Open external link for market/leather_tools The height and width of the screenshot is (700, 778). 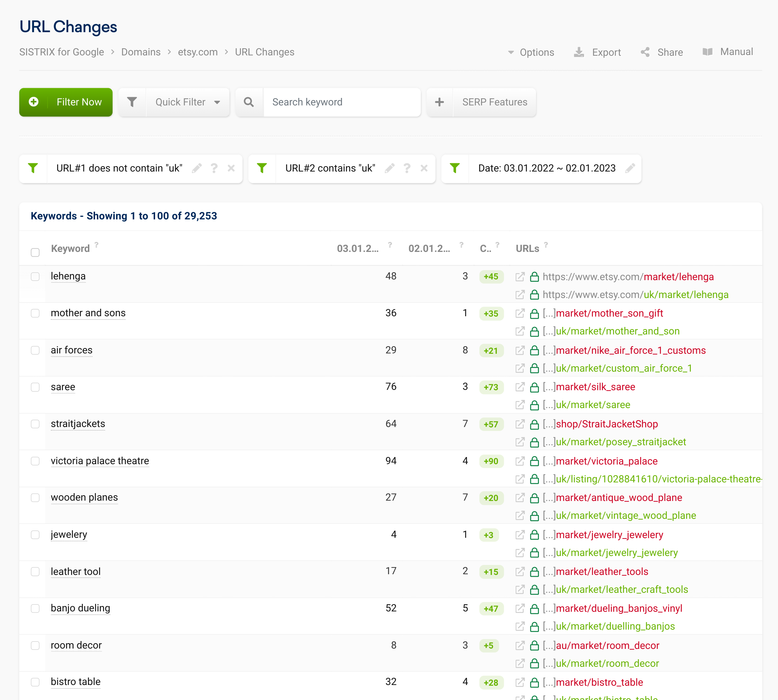point(520,571)
